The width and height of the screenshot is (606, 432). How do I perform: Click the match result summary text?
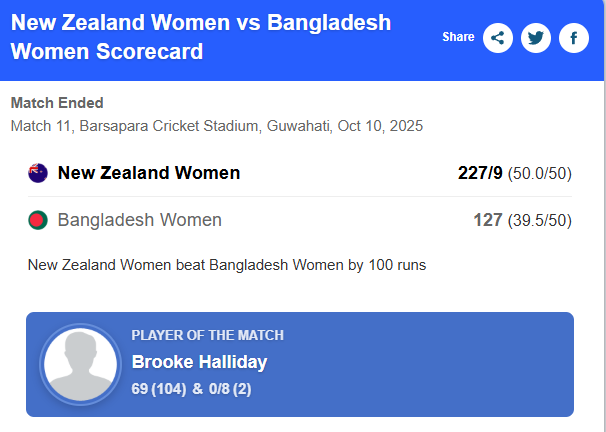[x=227, y=265]
